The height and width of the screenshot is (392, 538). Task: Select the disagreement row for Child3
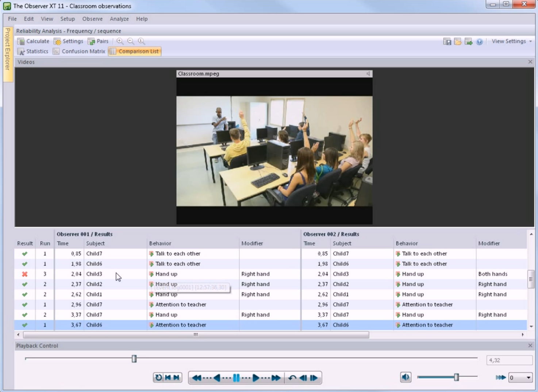(x=270, y=274)
